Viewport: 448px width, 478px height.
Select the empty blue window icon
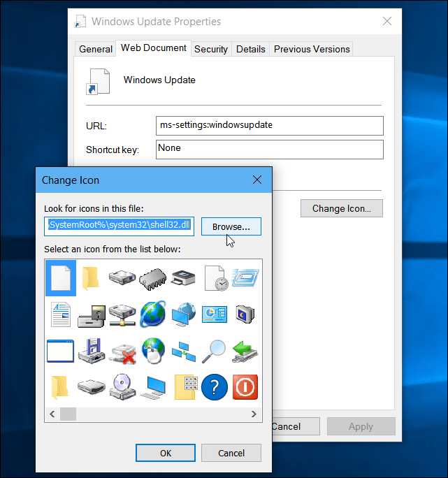pos(60,351)
